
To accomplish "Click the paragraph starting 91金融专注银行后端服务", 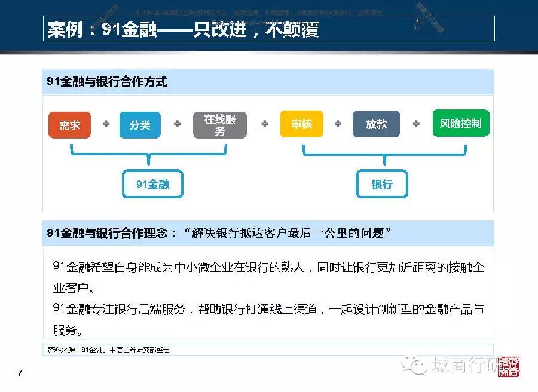I will tap(268, 319).
